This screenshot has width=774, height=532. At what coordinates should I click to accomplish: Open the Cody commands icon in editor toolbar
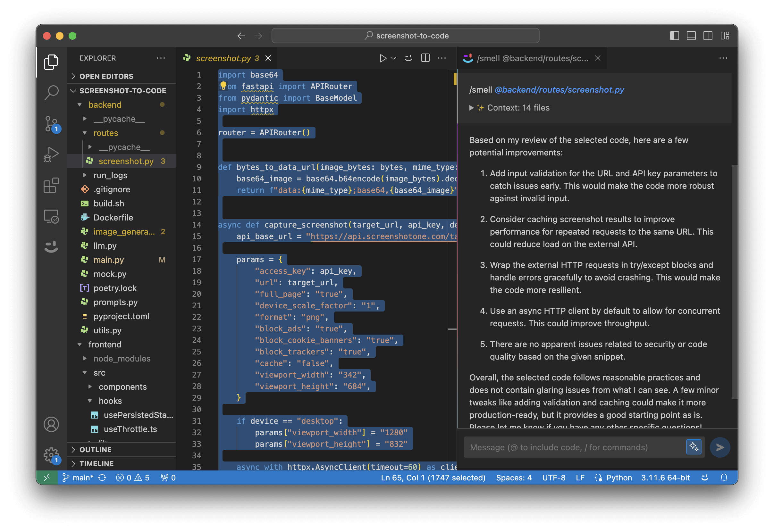coord(408,58)
